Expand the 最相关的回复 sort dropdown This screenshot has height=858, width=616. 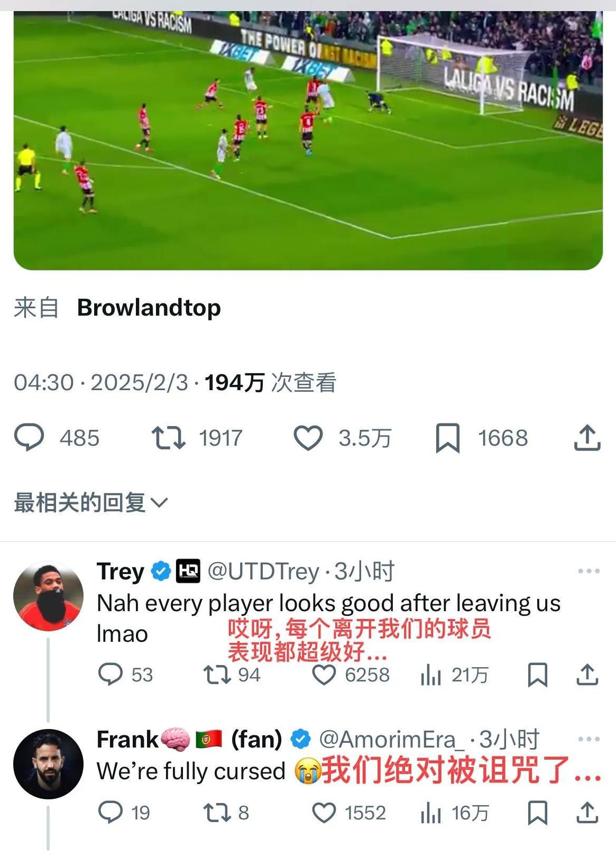tap(91, 502)
